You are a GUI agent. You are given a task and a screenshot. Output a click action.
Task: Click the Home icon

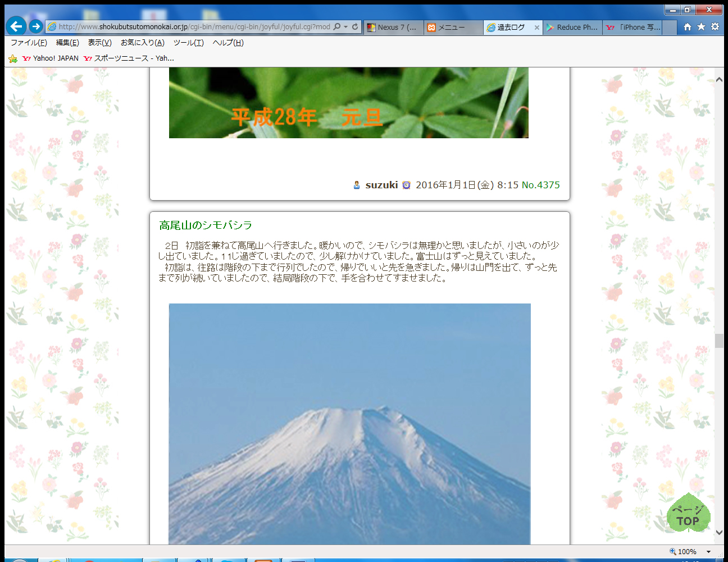688,26
